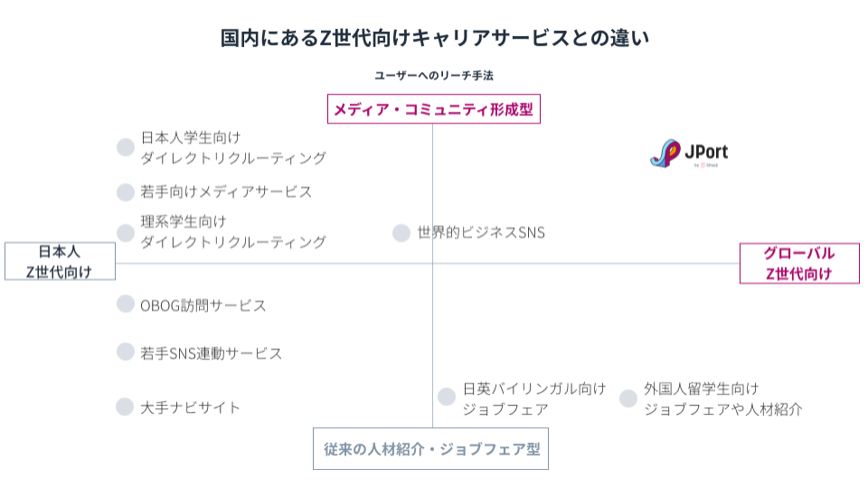Viewport: 868px width, 488px height.
Task: Click the グローバル Z世代向け axis label
Action: tap(799, 263)
